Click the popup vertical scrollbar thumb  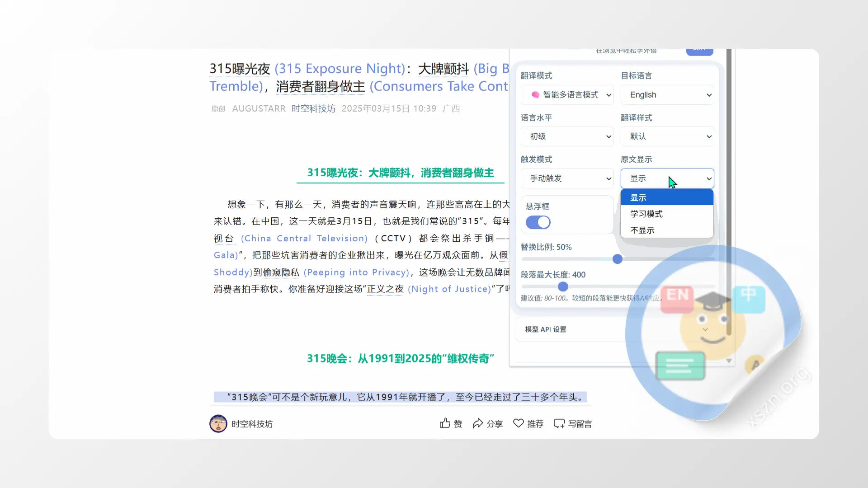click(x=729, y=192)
